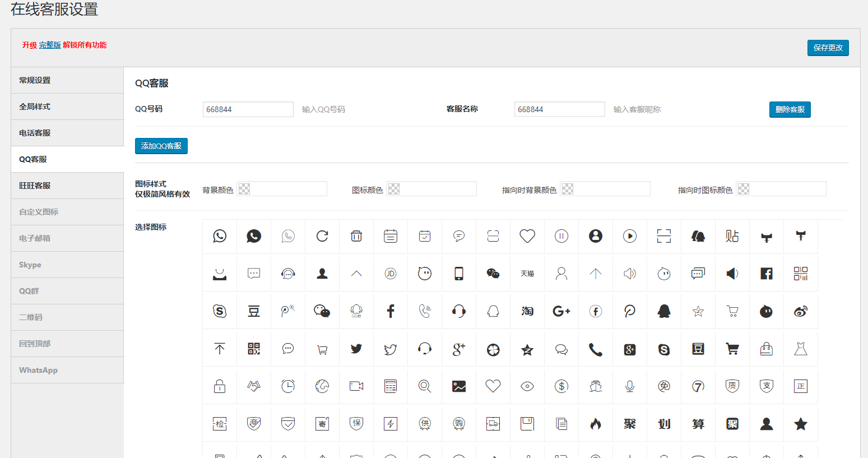Image resolution: width=868 pixels, height=458 pixels.
Task: Switch to the WhatsApp sidebar tab
Action: pos(67,370)
